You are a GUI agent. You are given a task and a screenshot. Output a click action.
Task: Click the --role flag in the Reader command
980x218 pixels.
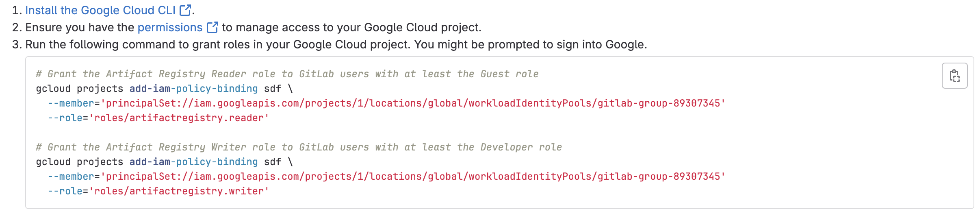click(x=65, y=118)
